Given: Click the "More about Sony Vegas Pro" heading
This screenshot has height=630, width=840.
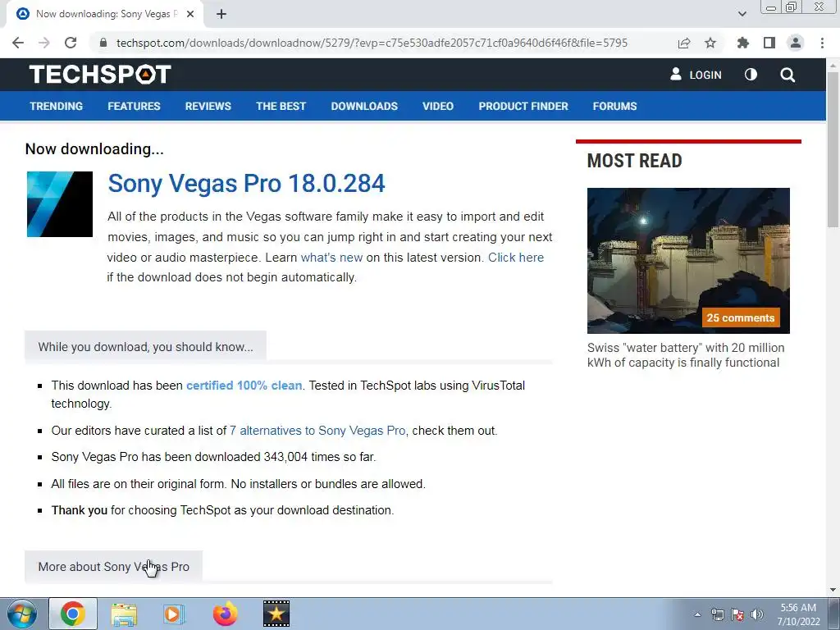Looking at the screenshot, I should click(113, 567).
